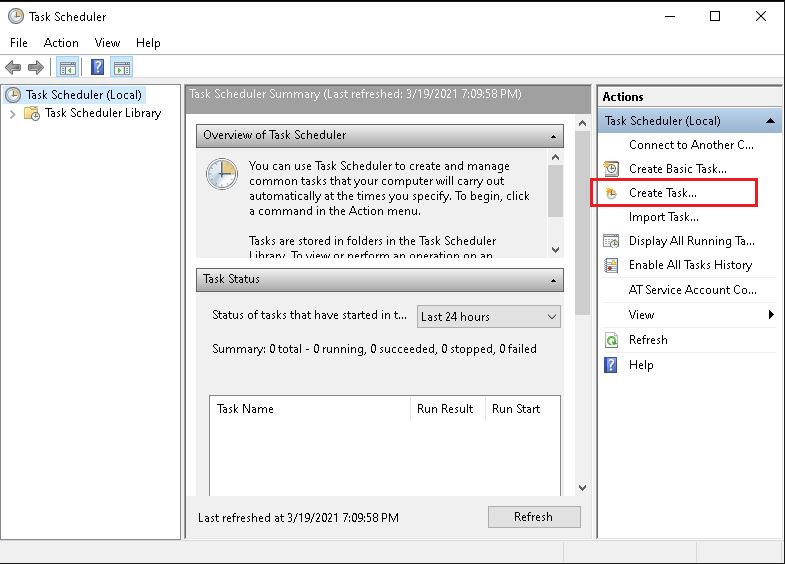Click Connect to Another Computer action
This screenshot has width=785, height=564.
click(691, 145)
